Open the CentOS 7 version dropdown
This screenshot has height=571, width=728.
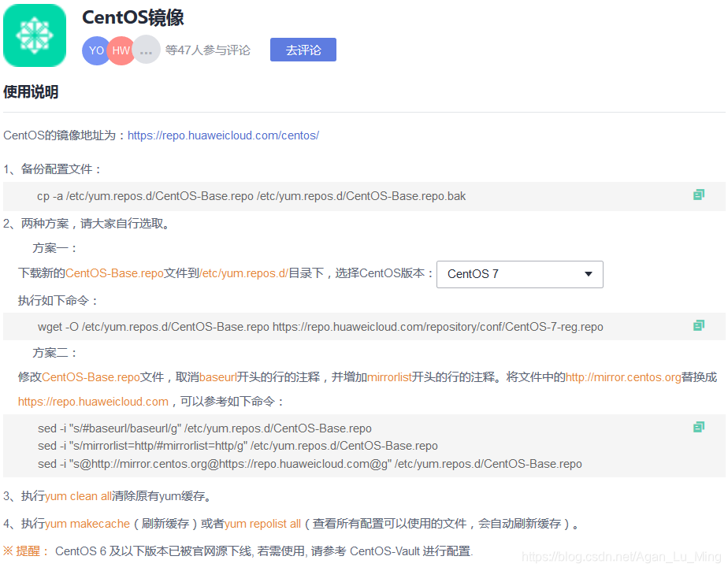[x=519, y=274]
